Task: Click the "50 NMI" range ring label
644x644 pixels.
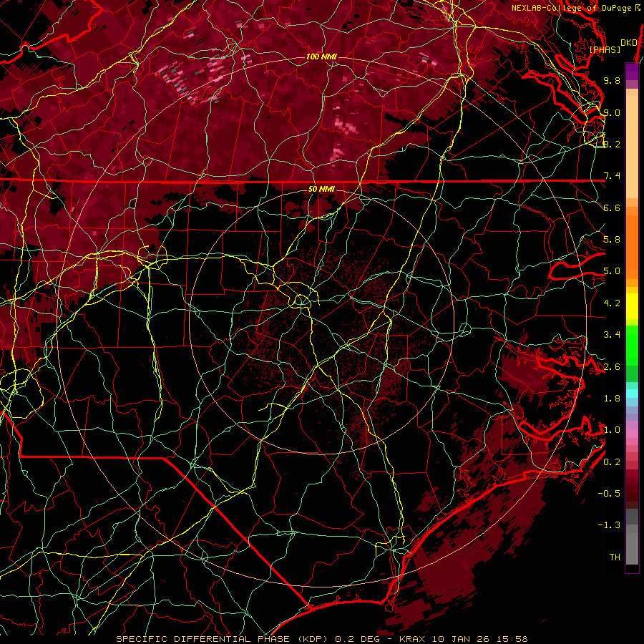Action: [321, 189]
